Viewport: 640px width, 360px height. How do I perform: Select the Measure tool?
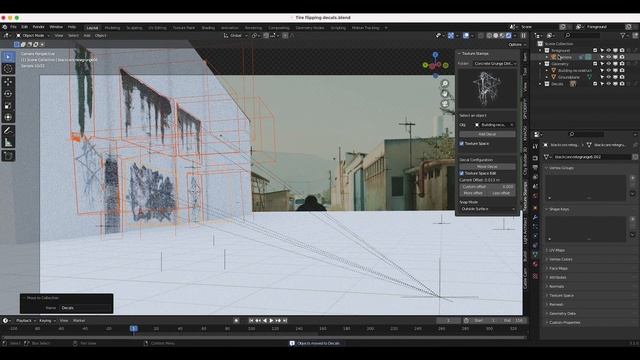pyautogui.click(x=8, y=142)
